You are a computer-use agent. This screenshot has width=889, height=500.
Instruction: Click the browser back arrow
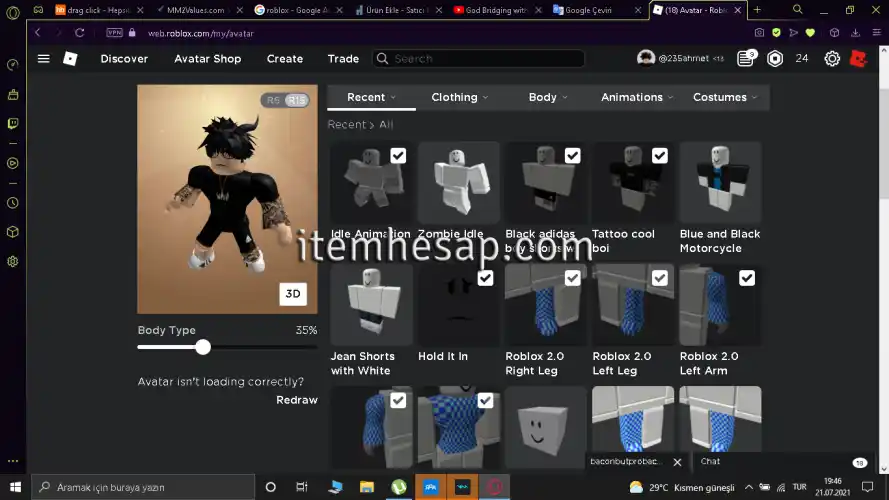pyautogui.click(x=38, y=33)
